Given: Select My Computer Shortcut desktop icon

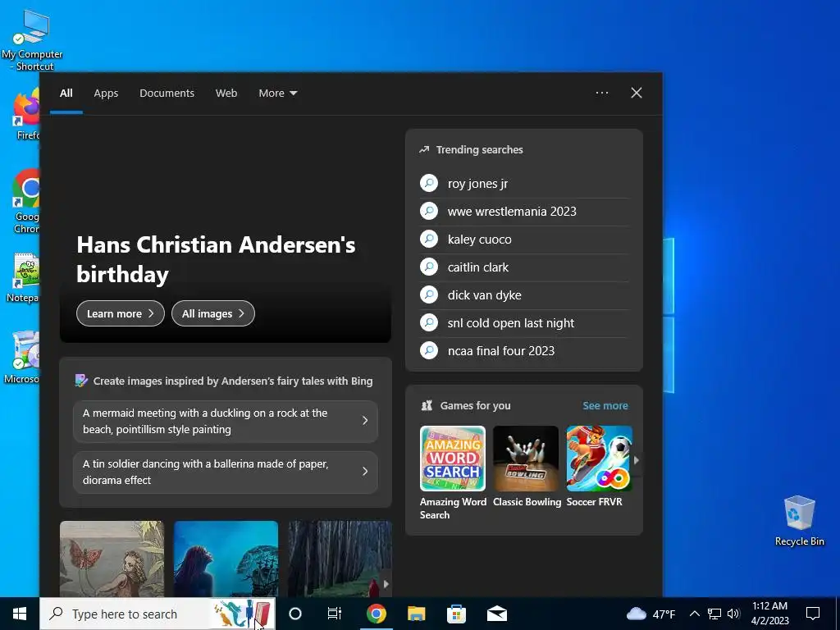Looking at the screenshot, I should pyautogui.click(x=32, y=41).
